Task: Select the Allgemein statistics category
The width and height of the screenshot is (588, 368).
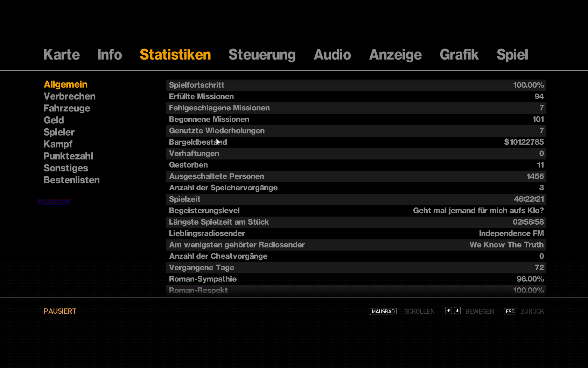Action: pyautogui.click(x=66, y=84)
